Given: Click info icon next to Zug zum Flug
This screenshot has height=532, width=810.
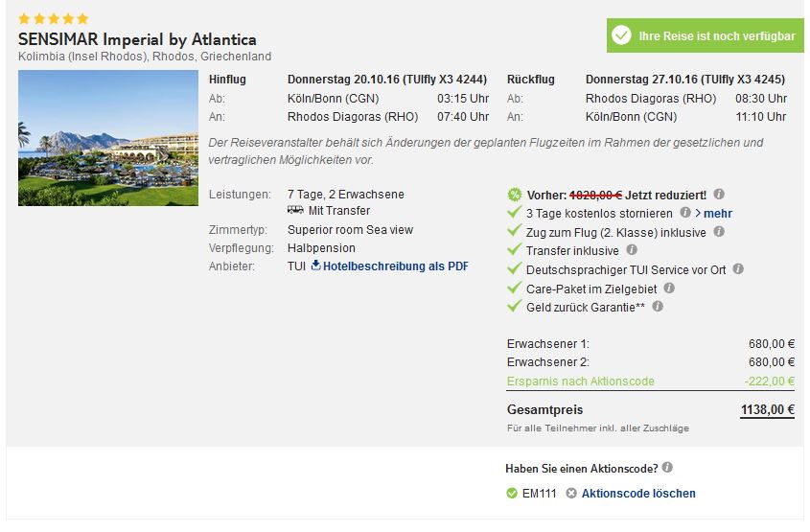Looking at the screenshot, I should tap(719, 232).
